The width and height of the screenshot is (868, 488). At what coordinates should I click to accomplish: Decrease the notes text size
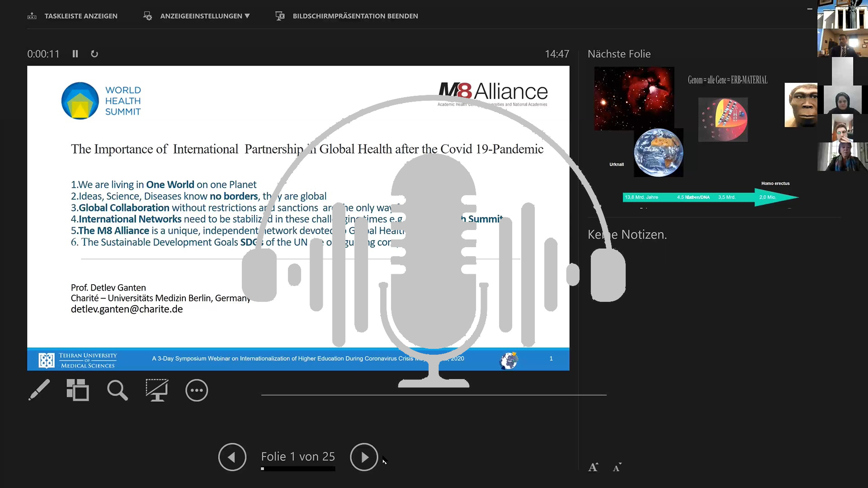pyautogui.click(x=617, y=467)
